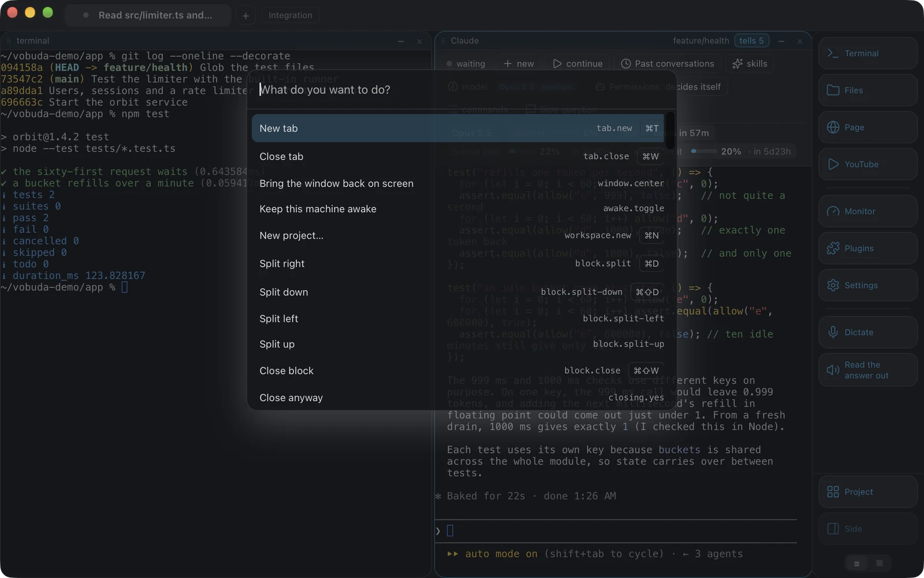Screen dimensions: 924x578
Task: Toggle Keep this machine awake
Action: coord(457,209)
